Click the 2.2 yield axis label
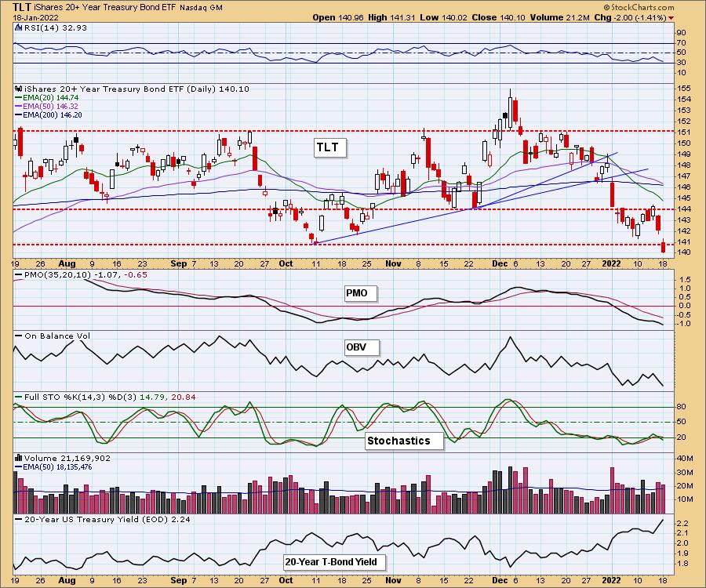This screenshot has height=588, width=706. tap(682, 524)
